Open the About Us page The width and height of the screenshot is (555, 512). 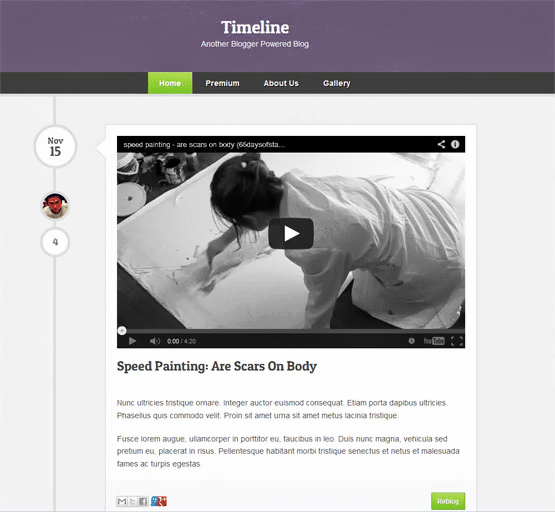pyautogui.click(x=281, y=83)
